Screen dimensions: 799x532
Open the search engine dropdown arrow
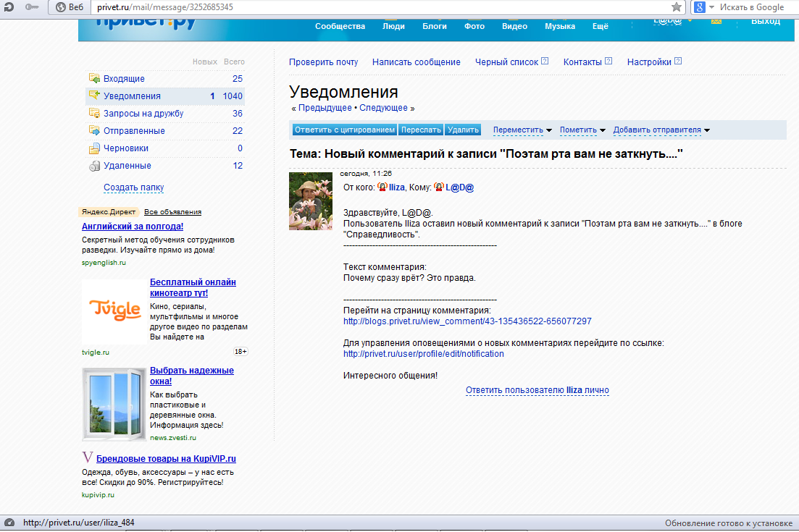(711, 7)
